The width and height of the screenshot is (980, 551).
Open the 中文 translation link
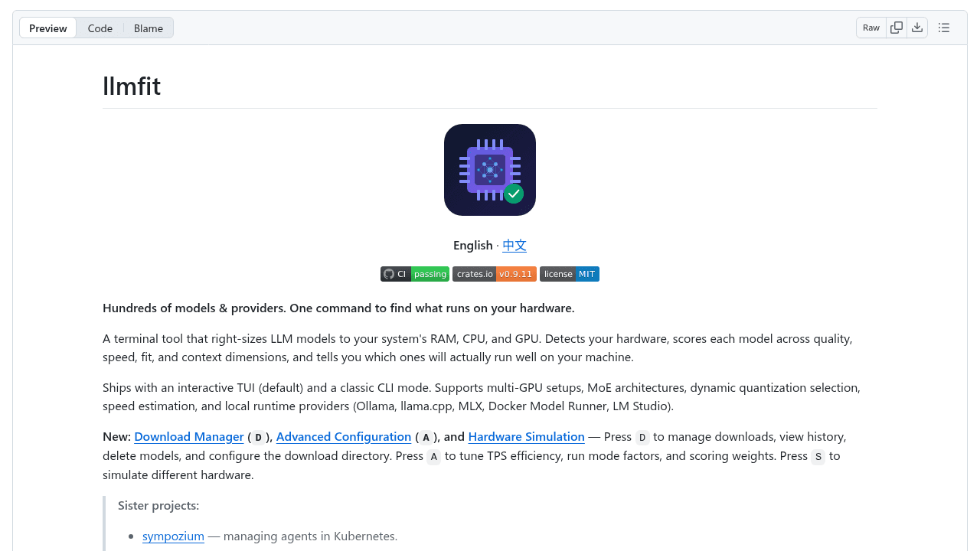coord(514,245)
